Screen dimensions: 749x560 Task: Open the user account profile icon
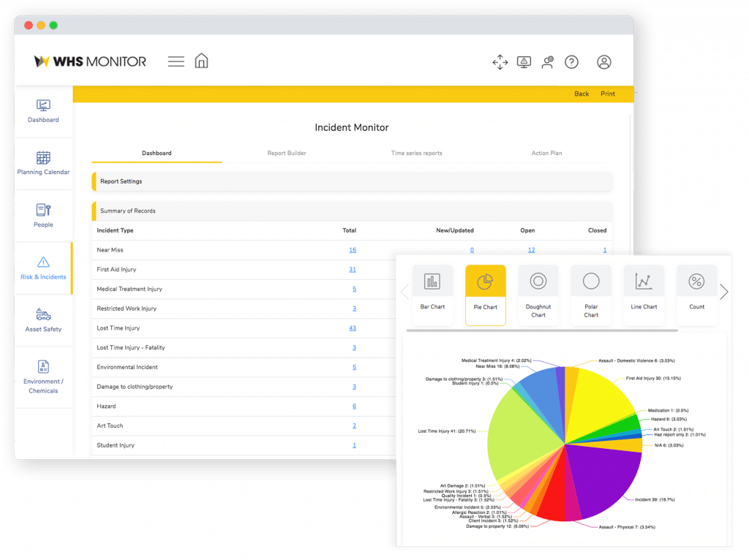pyautogui.click(x=603, y=62)
